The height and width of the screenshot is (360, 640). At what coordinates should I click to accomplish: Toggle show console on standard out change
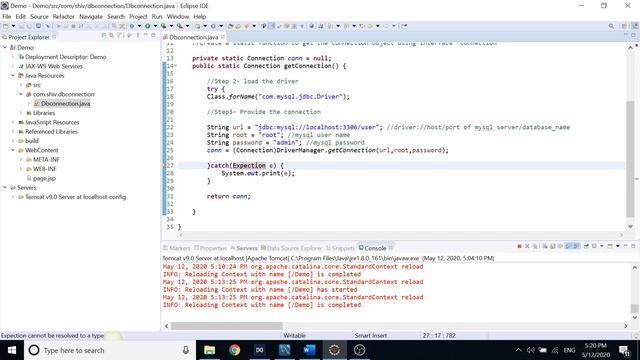click(x=568, y=246)
